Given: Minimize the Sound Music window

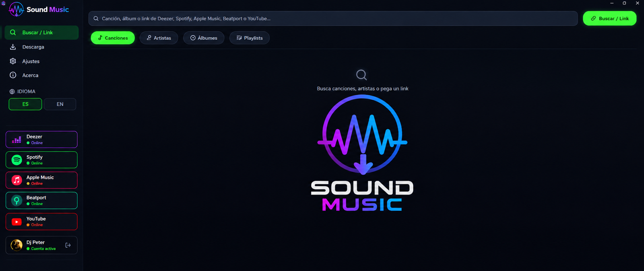Looking at the screenshot, I should tap(612, 3).
